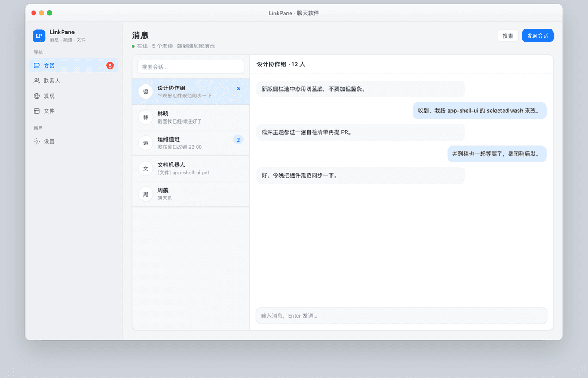Click message 收到，我按 app-shell-ui 的 selected wash 来改
Screen dimensions: 588x378
point(480,111)
